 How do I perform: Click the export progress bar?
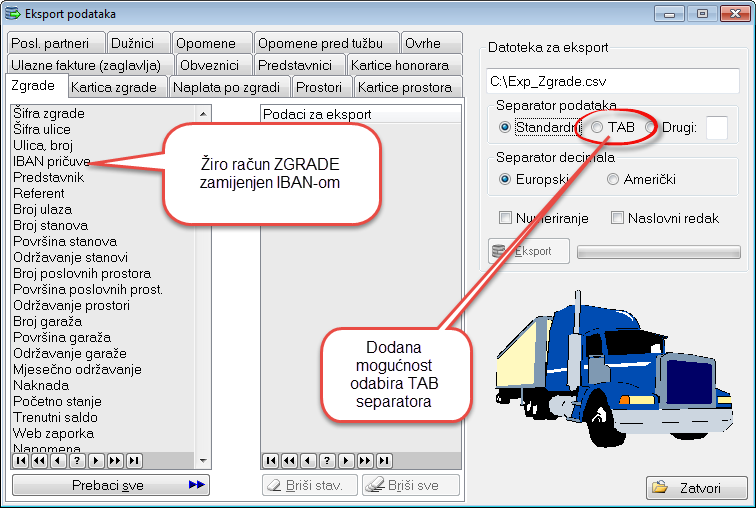tap(659, 252)
